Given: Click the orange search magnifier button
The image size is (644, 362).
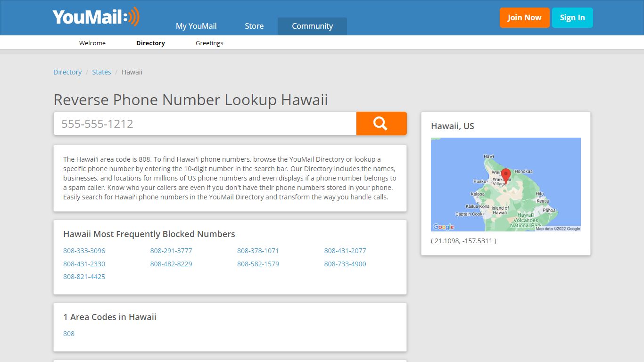Looking at the screenshot, I should click(x=381, y=123).
